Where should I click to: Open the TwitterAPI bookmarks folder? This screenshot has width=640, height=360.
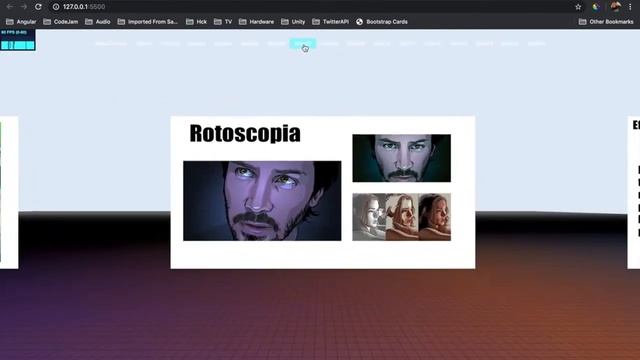(331, 22)
